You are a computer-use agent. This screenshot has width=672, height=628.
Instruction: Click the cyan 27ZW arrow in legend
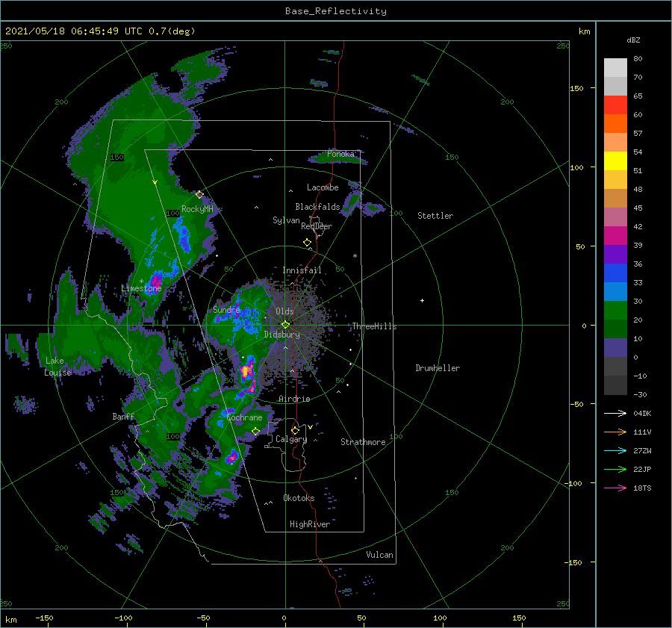click(x=615, y=450)
